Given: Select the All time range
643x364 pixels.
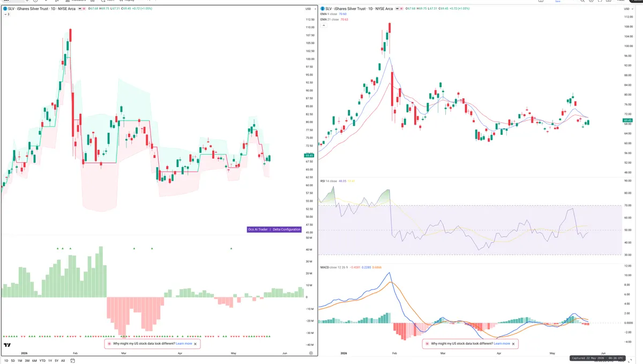Looking at the screenshot, I should [x=63, y=361].
